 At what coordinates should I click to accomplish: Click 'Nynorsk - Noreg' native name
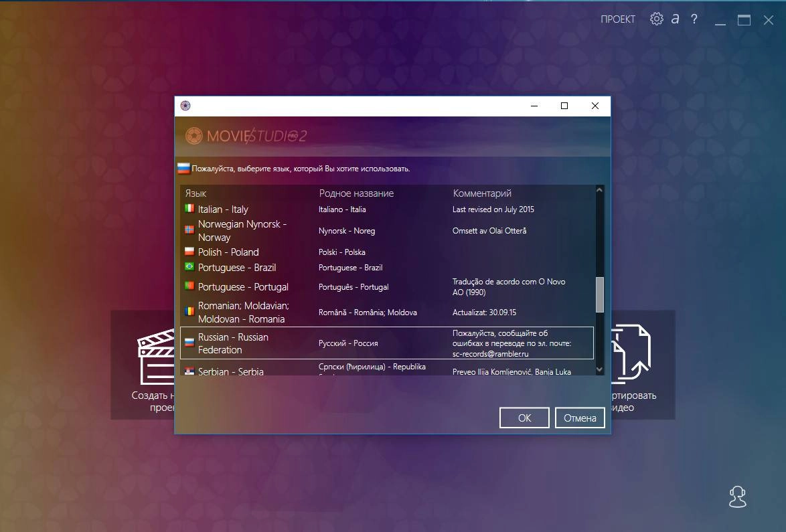click(347, 231)
